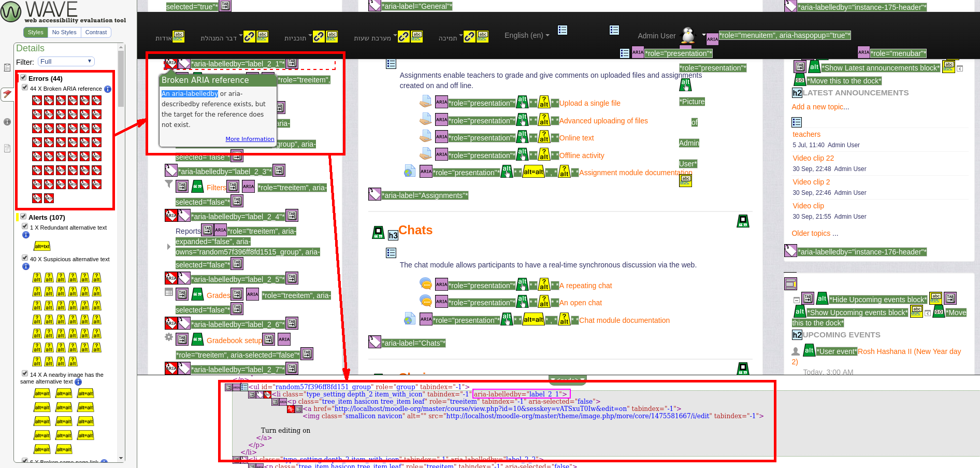Open the WAVE Details flag sidebar tab
This screenshot has width=980, height=468.
[7, 94]
